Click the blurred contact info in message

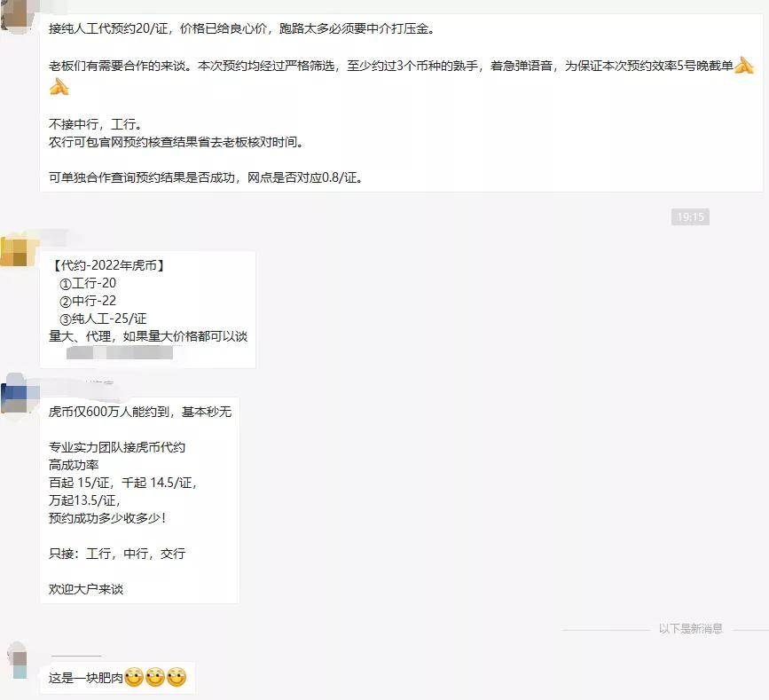pyautogui.click(x=120, y=352)
